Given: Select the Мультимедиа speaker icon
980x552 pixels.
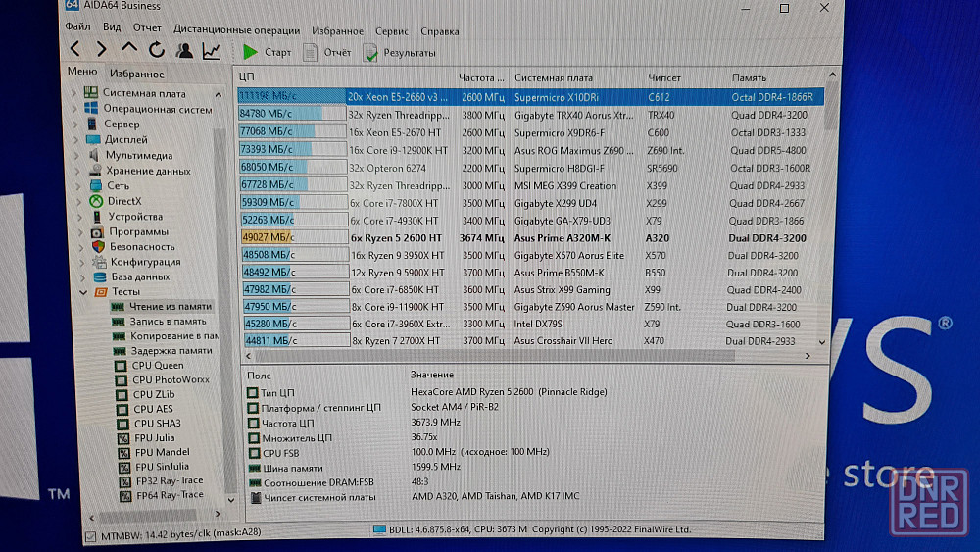Looking at the screenshot, I should pos(94,154).
